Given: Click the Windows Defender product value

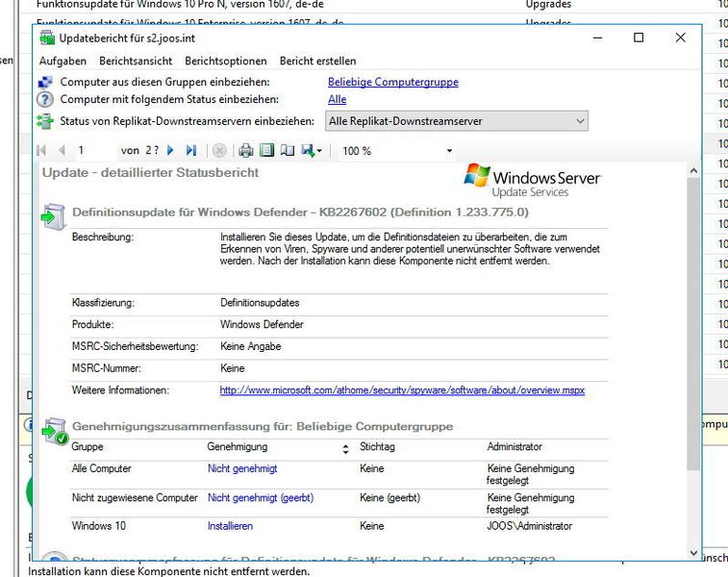Looking at the screenshot, I should point(262,324).
